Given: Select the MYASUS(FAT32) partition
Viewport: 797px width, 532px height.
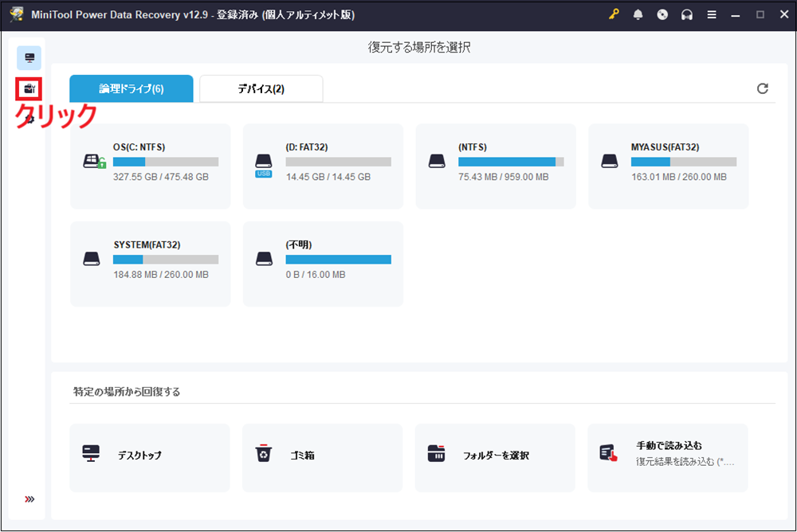Looking at the screenshot, I should pyautogui.click(x=669, y=166).
